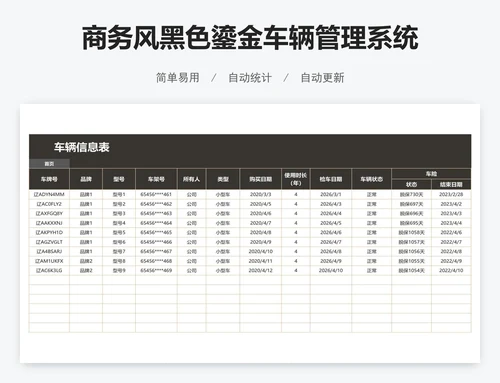Select end date cell 2022/4/8
500x383 pixels.
[451, 251]
